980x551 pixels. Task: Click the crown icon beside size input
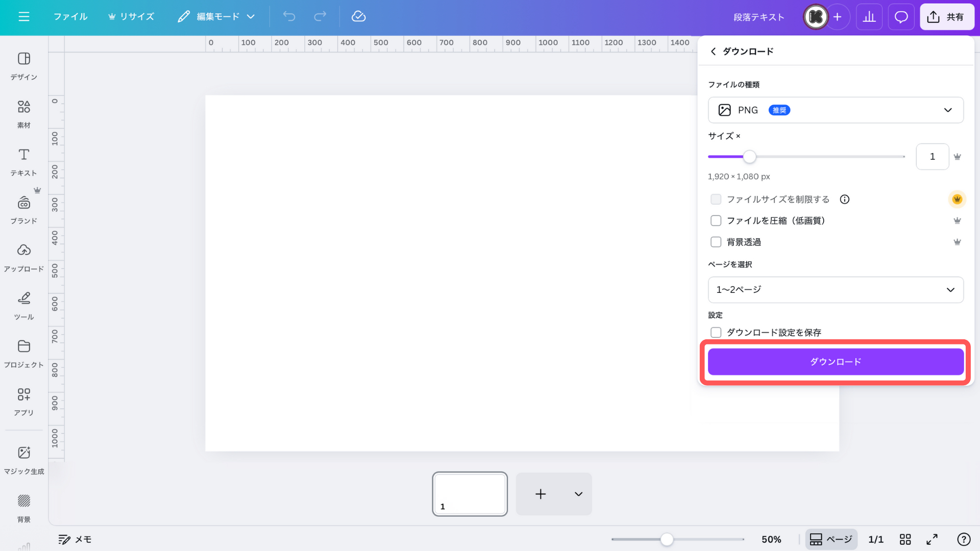click(x=958, y=157)
